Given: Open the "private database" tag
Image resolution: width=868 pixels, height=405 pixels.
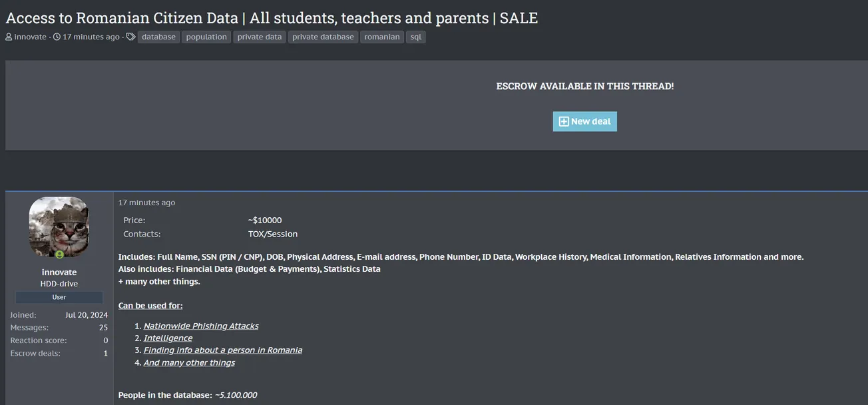Looking at the screenshot, I should 323,37.
